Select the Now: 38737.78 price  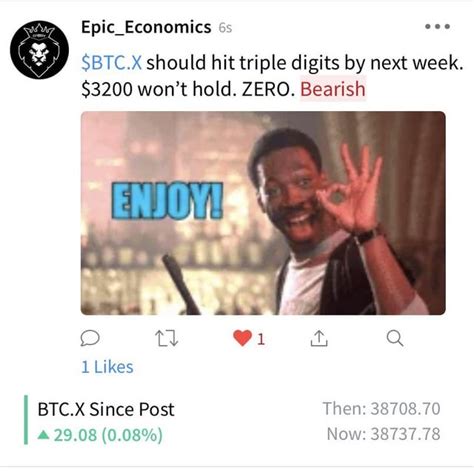pos(383,434)
